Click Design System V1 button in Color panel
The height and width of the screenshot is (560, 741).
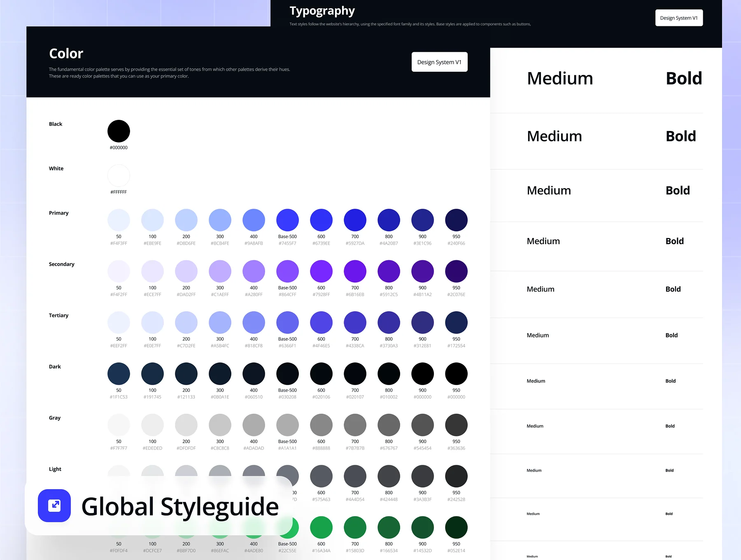(x=439, y=62)
